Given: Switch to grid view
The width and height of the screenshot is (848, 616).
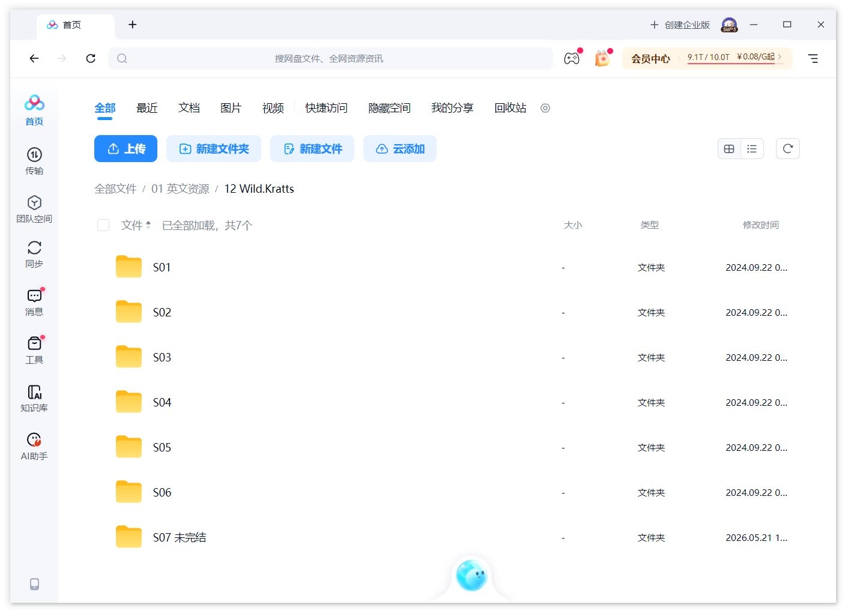Looking at the screenshot, I should pyautogui.click(x=729, y=149).
